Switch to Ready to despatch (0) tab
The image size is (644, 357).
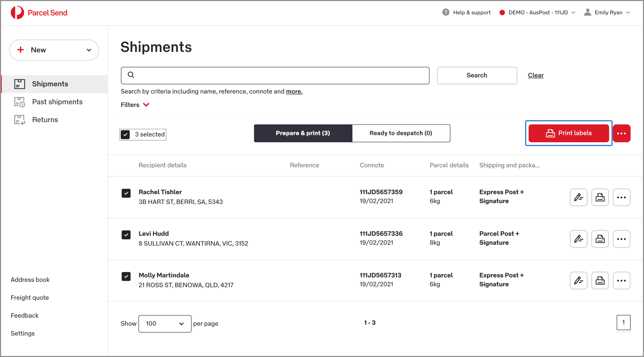[401, 133]
